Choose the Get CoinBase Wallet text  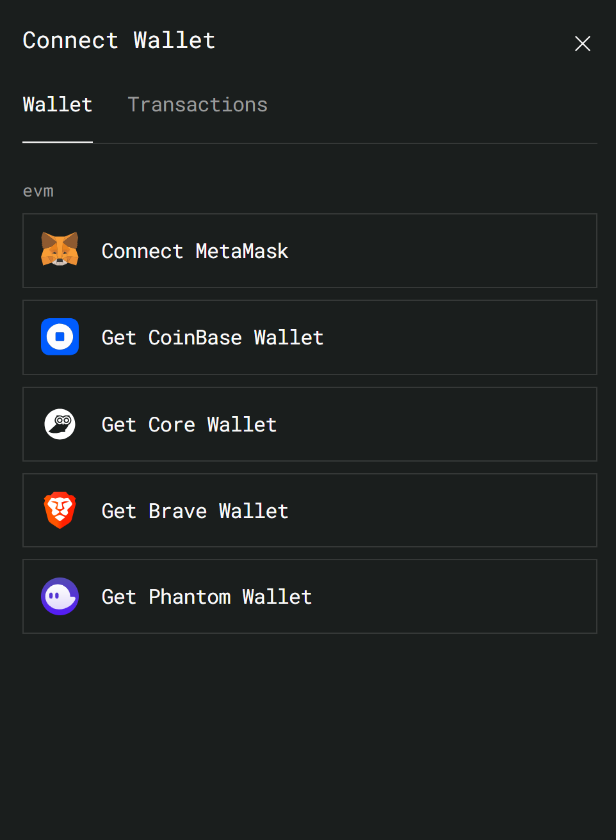pos(213,337)
